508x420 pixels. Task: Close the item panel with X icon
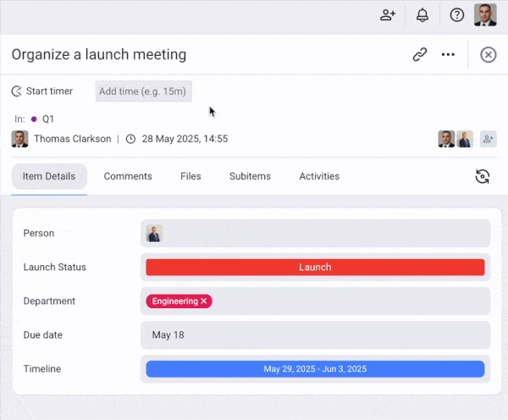pos(489,54)
